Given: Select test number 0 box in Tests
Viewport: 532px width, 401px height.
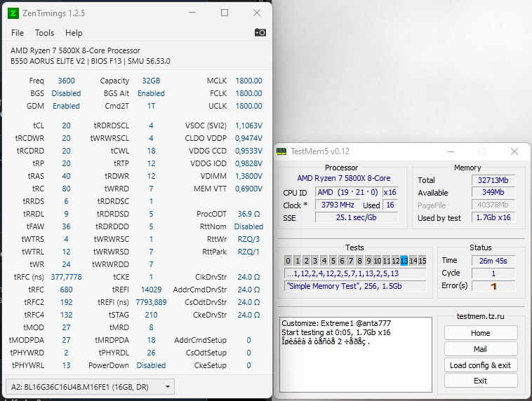Looking at the screenshot, I should click(x=288, y=261).
